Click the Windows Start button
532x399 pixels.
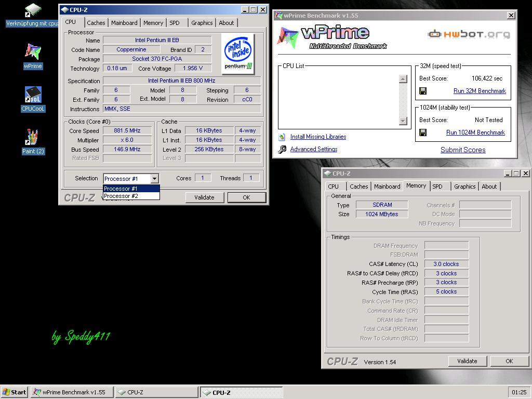pyautogui.click(x=14, y=392)
